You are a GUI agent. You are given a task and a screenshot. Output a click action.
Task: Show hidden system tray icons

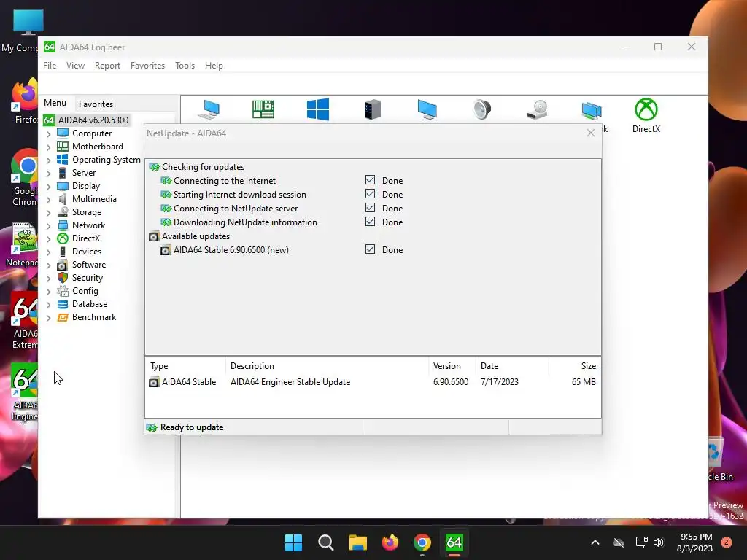point(595,542)
